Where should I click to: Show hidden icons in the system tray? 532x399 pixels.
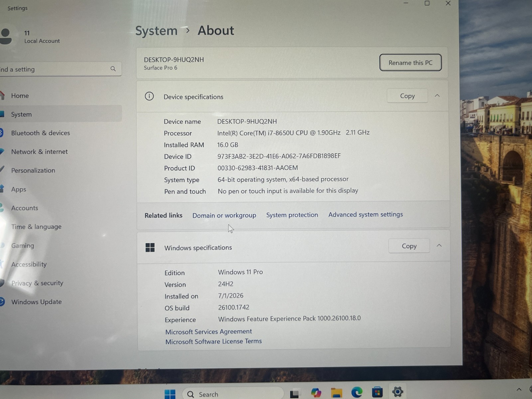tap(519, 389)
